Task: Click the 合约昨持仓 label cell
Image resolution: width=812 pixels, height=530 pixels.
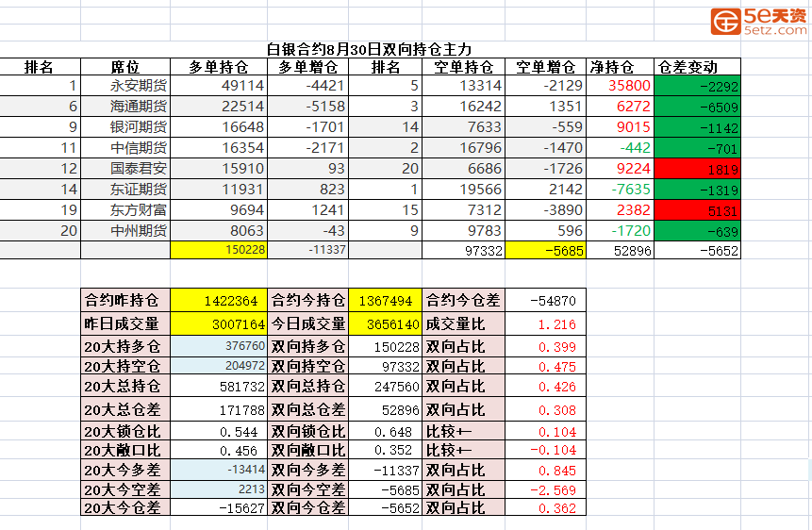Action: coord(125,300)
